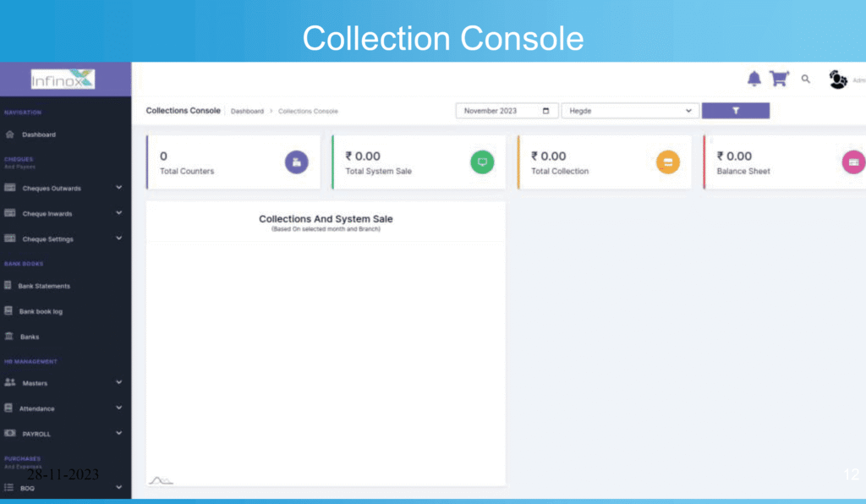Image resolution: width=866 pixels, height=504 pixels.
Task: Open the Hegde branch dropdown
Action: (630, 111)
